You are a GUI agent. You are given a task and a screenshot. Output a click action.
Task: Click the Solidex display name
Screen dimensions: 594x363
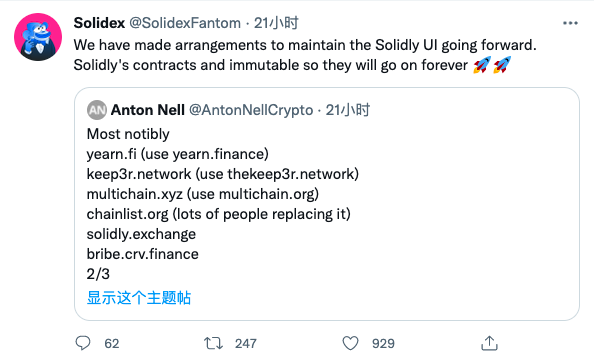[99, 23]
